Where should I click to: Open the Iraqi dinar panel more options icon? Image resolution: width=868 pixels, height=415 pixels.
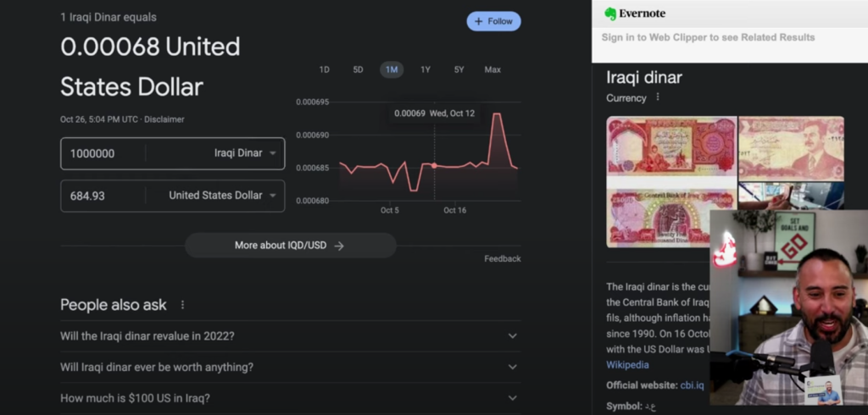click(x=658, y=97)
